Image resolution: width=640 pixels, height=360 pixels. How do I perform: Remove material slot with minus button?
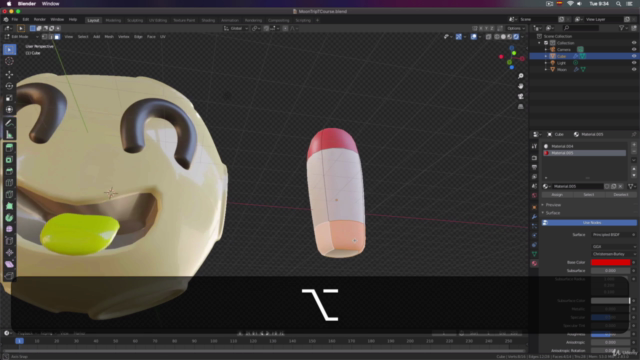coord(634,151)
